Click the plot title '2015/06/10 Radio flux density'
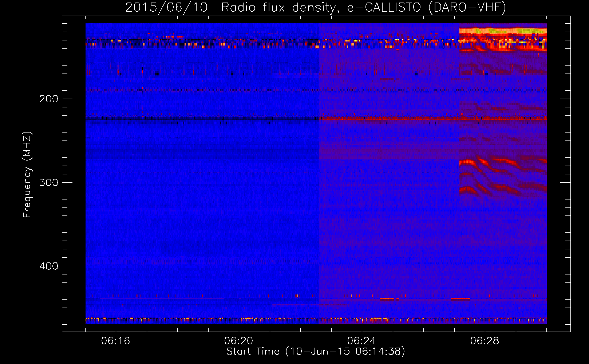 click(316, 7)
